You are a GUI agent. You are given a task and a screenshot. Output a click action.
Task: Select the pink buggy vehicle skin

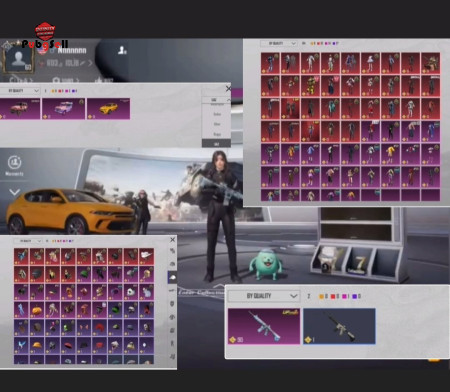(20, 108)
